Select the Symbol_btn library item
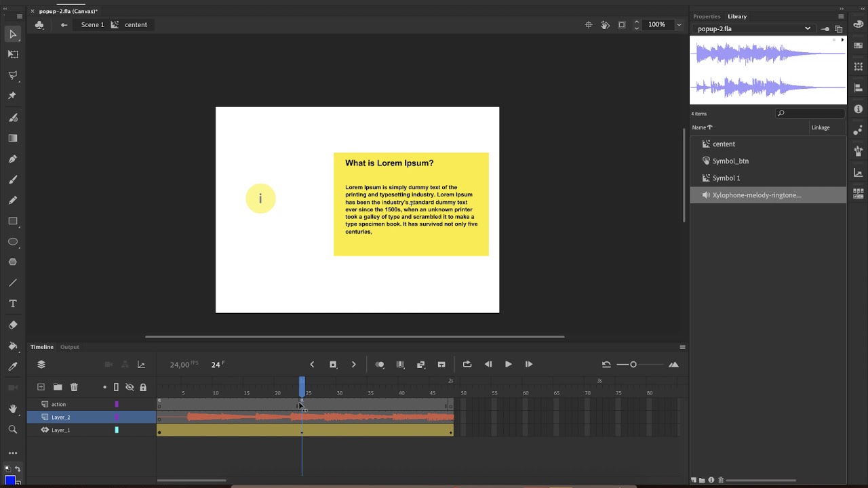Screen dimensions: 868x488 click(768, 161)
